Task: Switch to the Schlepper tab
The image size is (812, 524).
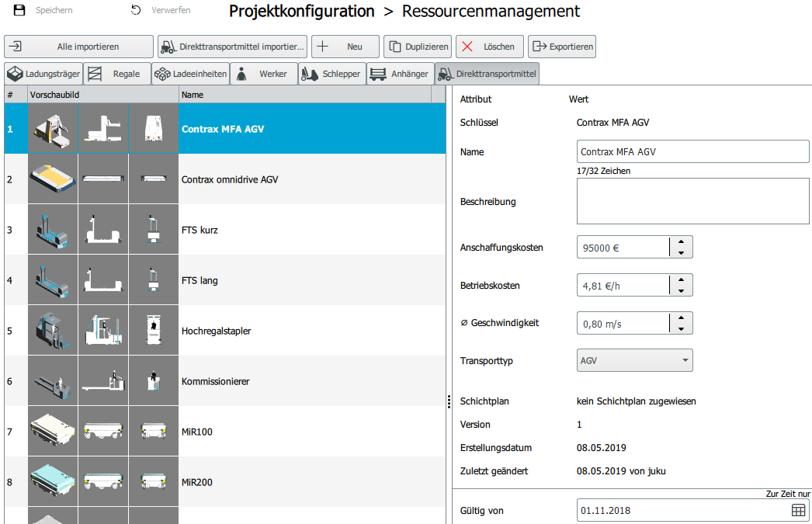Action: (x=332, y=74)
